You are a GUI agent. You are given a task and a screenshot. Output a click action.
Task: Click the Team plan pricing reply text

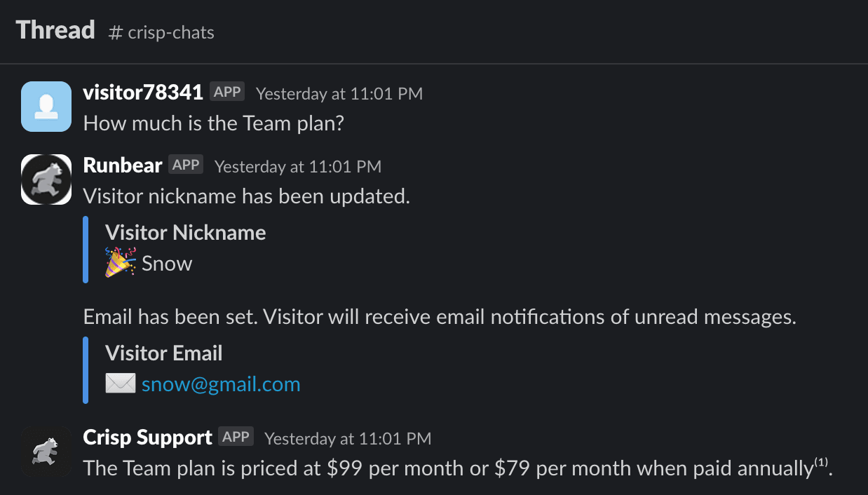tap(447, 468)
